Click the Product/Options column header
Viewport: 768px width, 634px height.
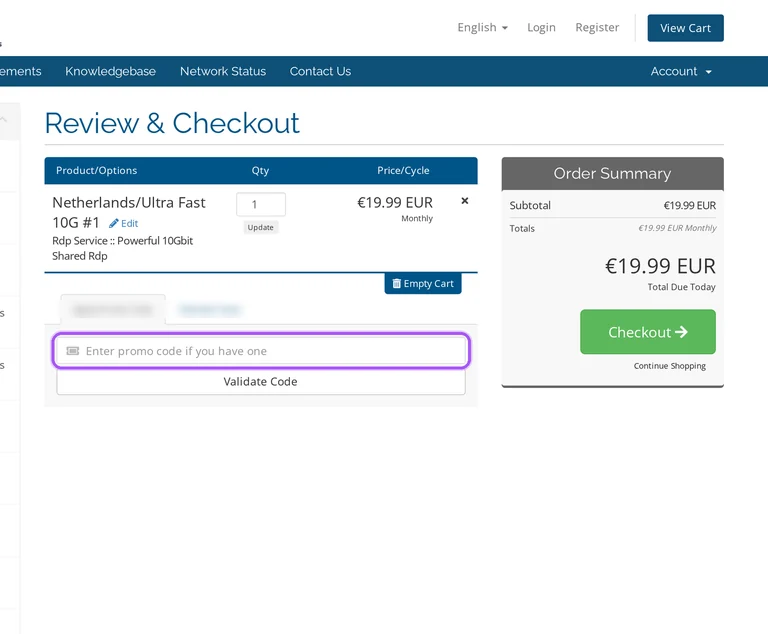click(96, 171)
